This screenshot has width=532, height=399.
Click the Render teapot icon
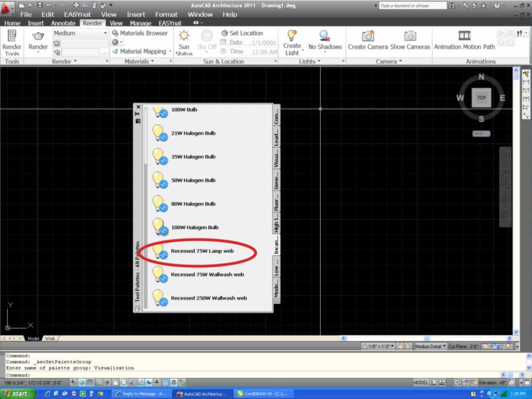[38, 36]
